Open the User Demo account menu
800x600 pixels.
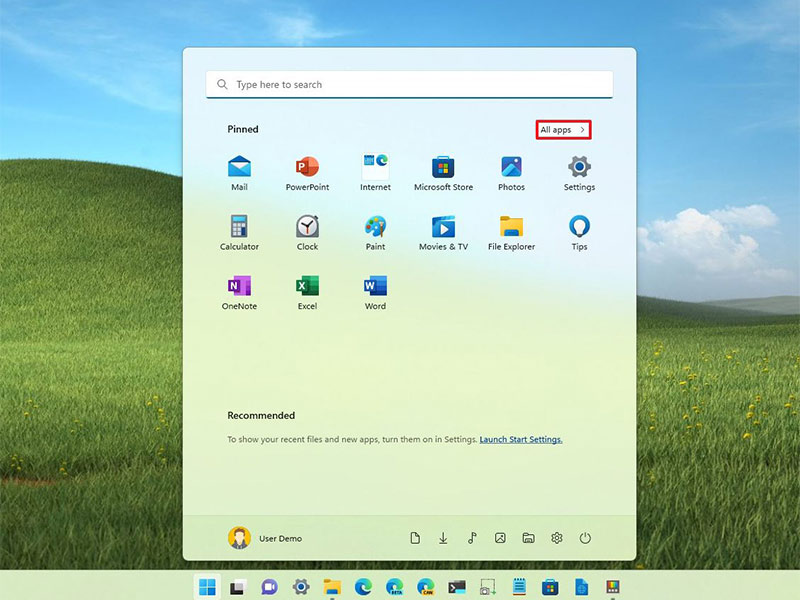point(265,538)
